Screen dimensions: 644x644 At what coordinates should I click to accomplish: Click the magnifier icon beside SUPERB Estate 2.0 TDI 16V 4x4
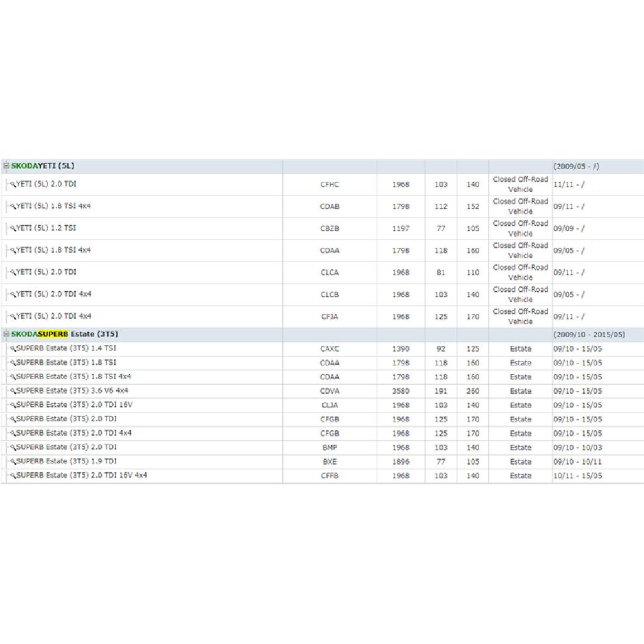pos(13,476)
